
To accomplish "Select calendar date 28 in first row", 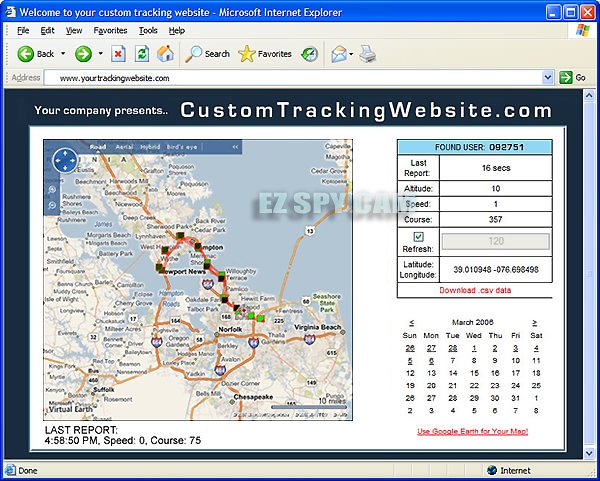I will (453, 348).
